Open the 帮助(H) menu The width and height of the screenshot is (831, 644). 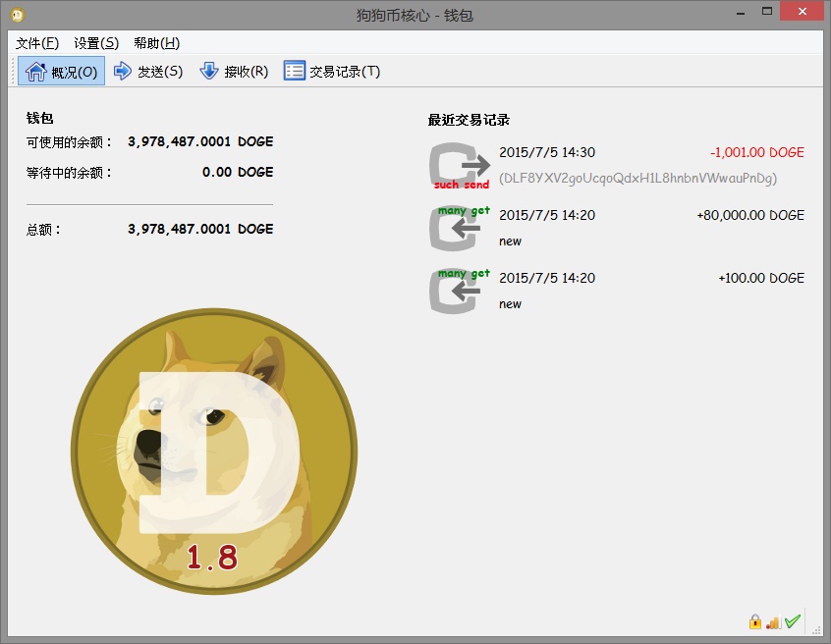tap(157, 43)
